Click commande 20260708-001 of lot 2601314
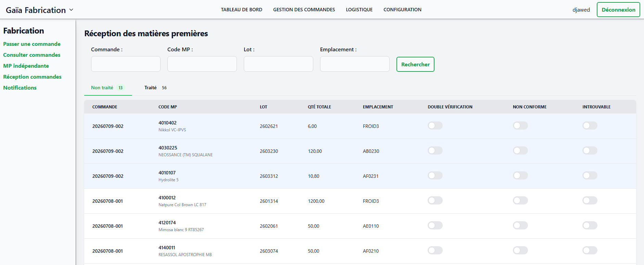Image resolution: width=644 pixels, height=265 pixels. click(108, 201)
